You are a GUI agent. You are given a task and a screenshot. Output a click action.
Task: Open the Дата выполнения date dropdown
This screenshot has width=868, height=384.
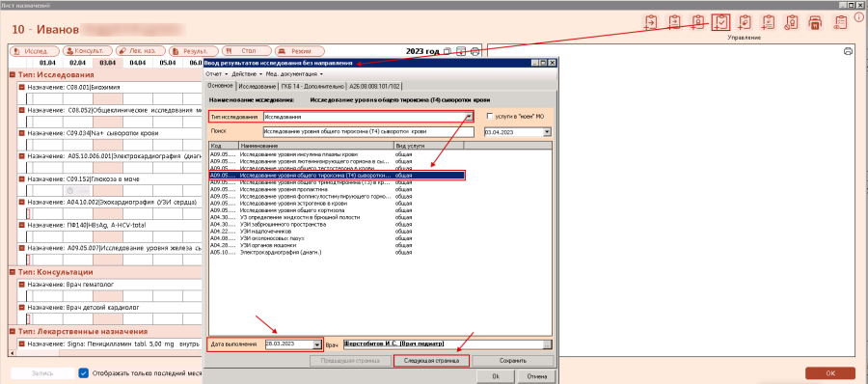point(317,344)
